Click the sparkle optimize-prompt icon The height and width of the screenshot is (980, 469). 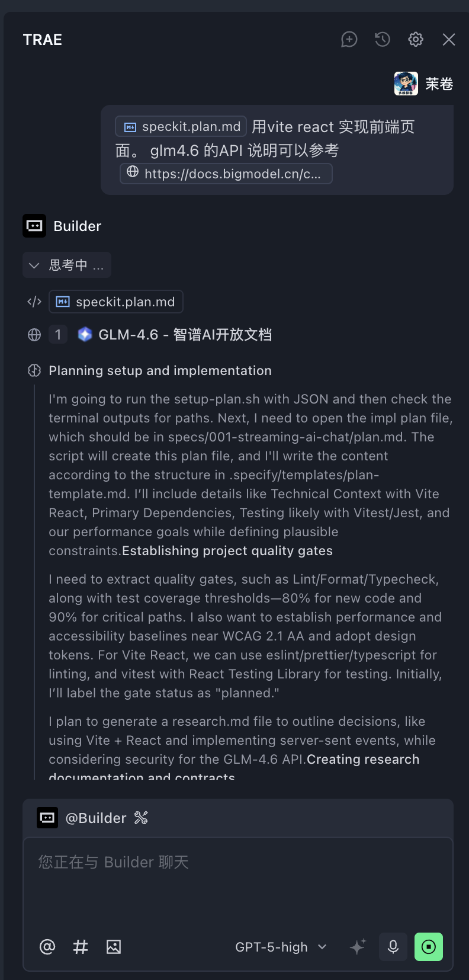(x=358, y=947)
